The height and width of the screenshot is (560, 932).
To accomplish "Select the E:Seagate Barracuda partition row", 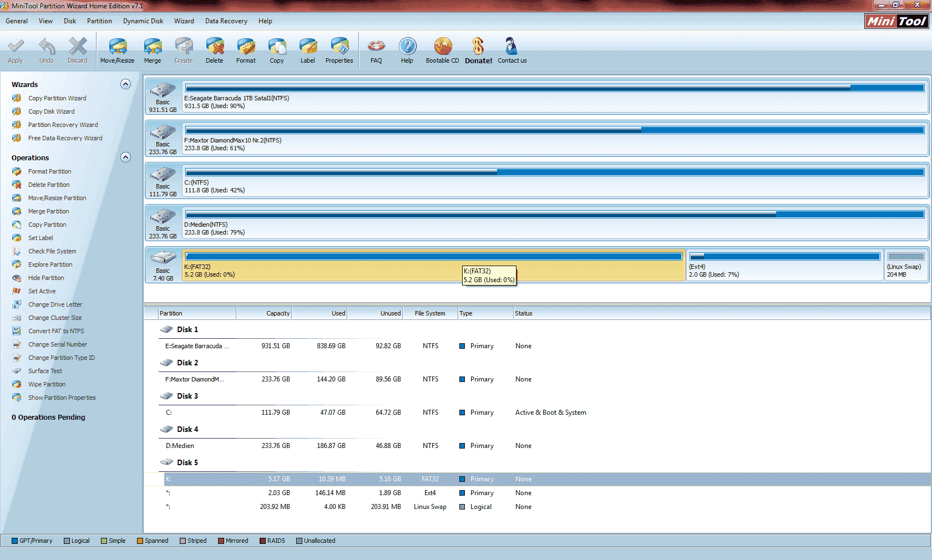I will pos(537,346).
